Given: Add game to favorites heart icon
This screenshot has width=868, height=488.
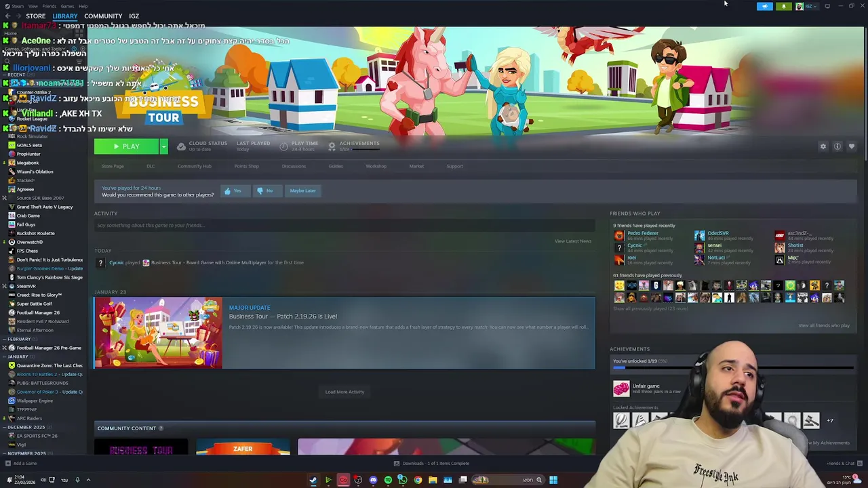Looking at the screenshot, I should pos(852,146).
